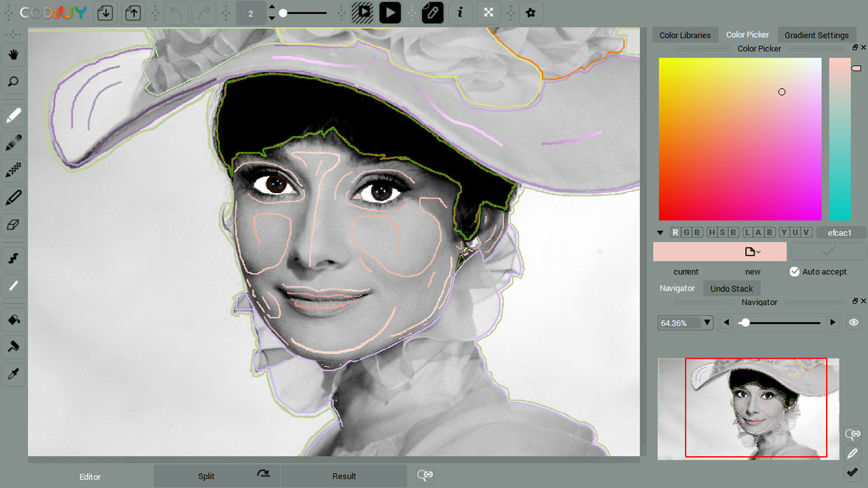This screenshot has width=868, height=488.
Task: Open application settings via the gear icon
Action: point(531,13)
